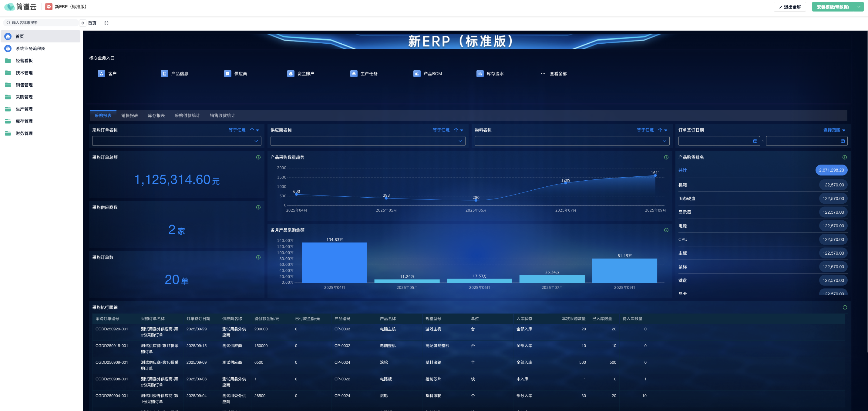Viewport: 868px width, 411px height.
Task: Click the 2025年04月 bar in 各月产品采购金额
Action: point(334,262)
